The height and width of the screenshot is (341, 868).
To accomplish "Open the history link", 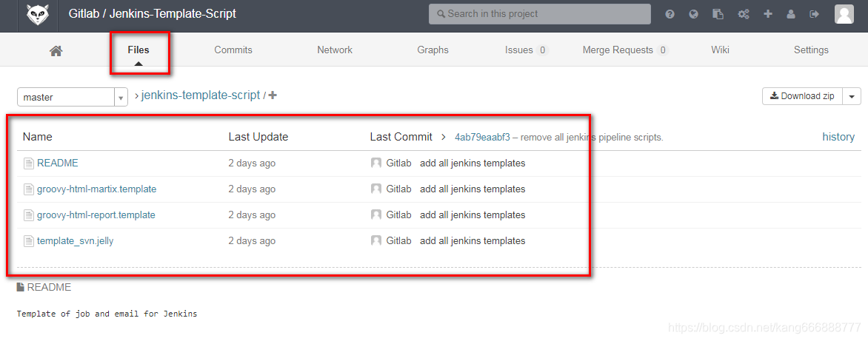I will point(838,137).
